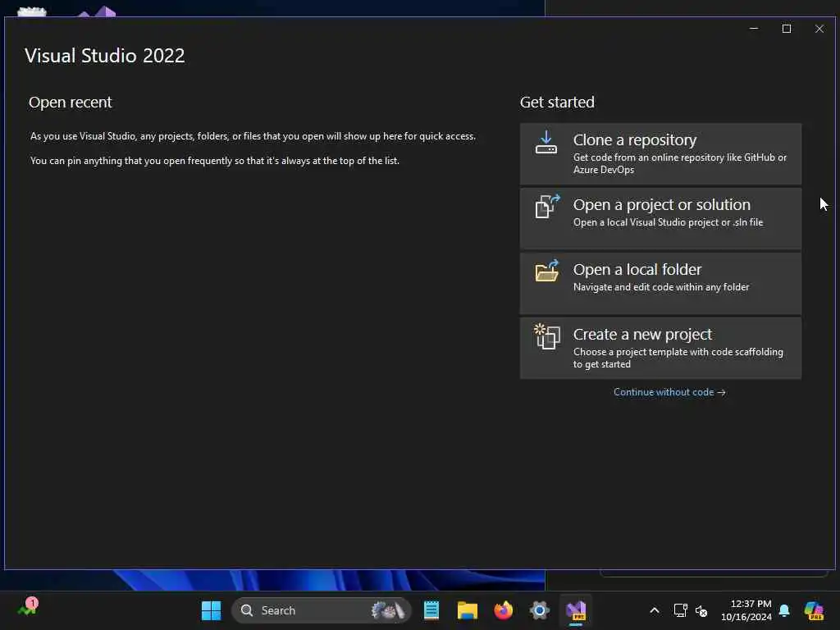
Task: Open the notification bell
Action: (784, 610)
